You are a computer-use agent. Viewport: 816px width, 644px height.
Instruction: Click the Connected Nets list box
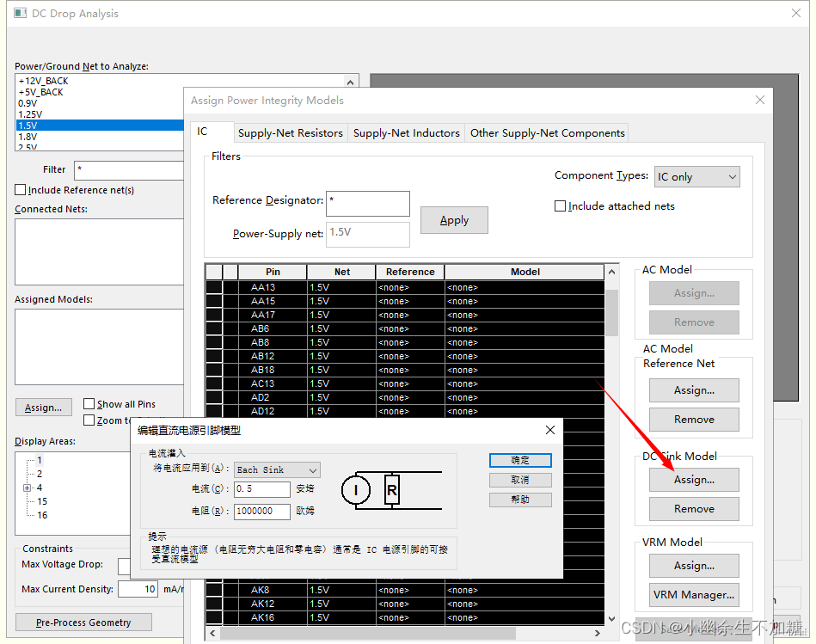tap(100, 252)
